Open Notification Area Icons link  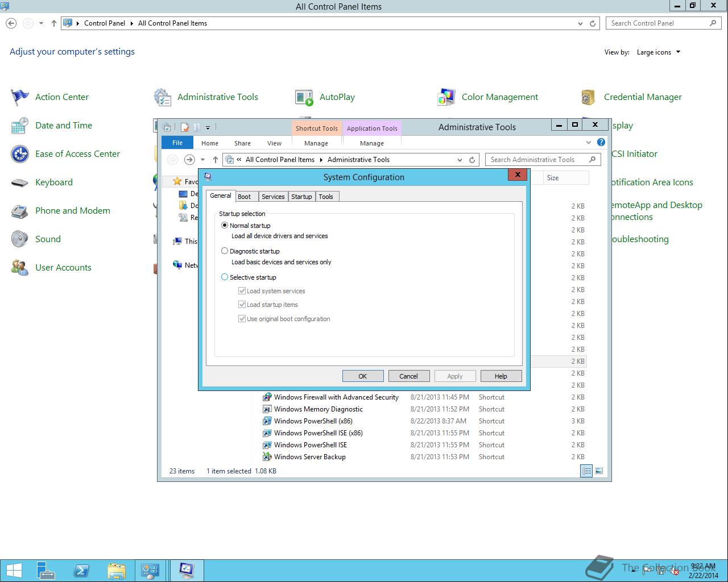click(651, 182)
